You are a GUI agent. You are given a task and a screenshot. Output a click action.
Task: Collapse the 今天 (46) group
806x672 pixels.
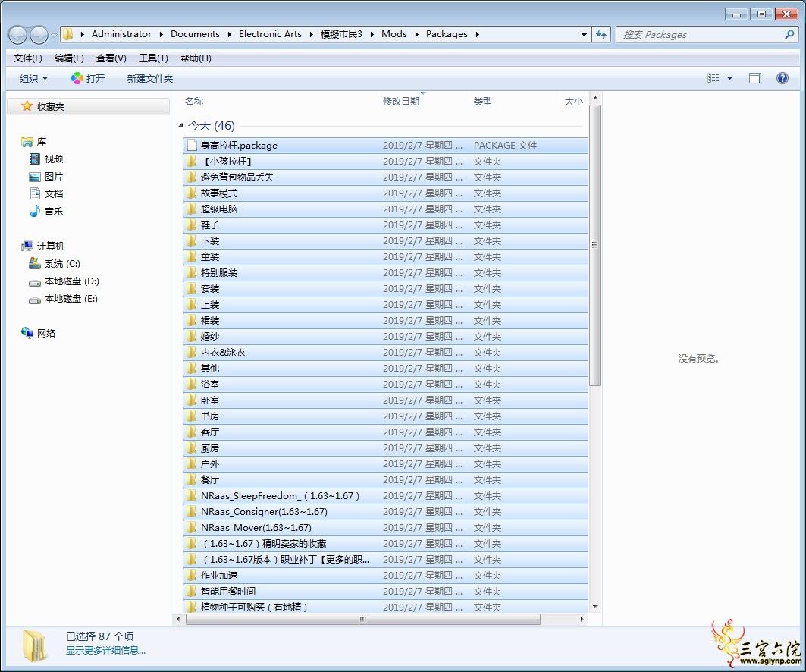180,125
